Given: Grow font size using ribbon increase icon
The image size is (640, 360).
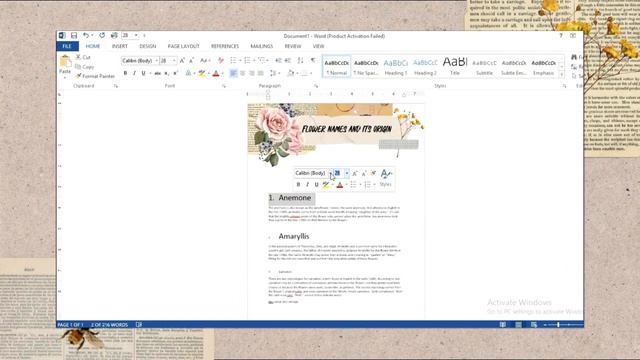Looking at the screenshot, I should coord(182,60).
